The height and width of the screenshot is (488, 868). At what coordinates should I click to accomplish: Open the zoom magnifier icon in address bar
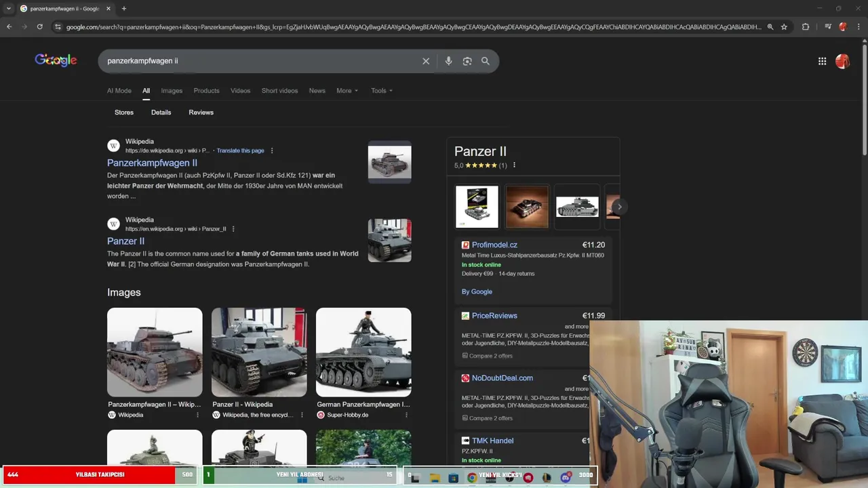(x=770, y=27)
